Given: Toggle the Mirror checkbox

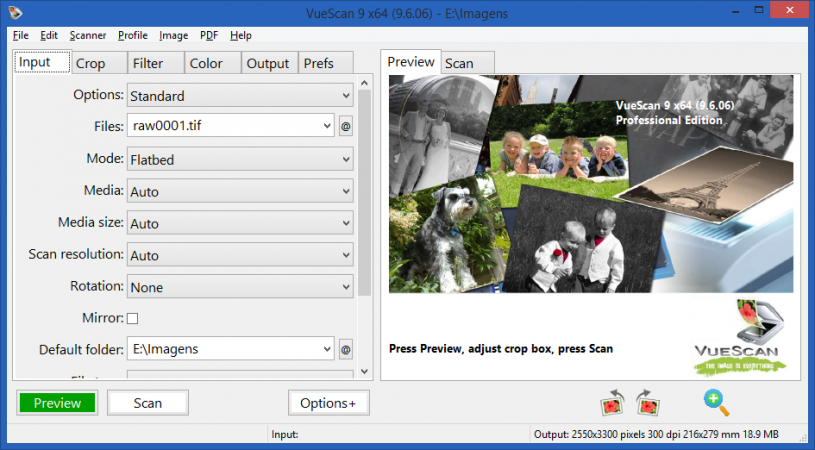Looking at the screenshot, I should pos(132,318).
